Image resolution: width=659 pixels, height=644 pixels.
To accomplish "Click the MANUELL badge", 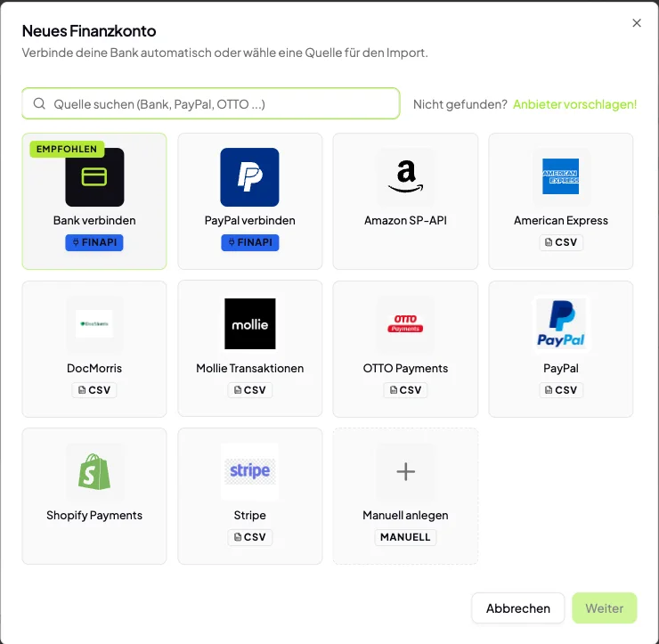I will coord(405,537).
